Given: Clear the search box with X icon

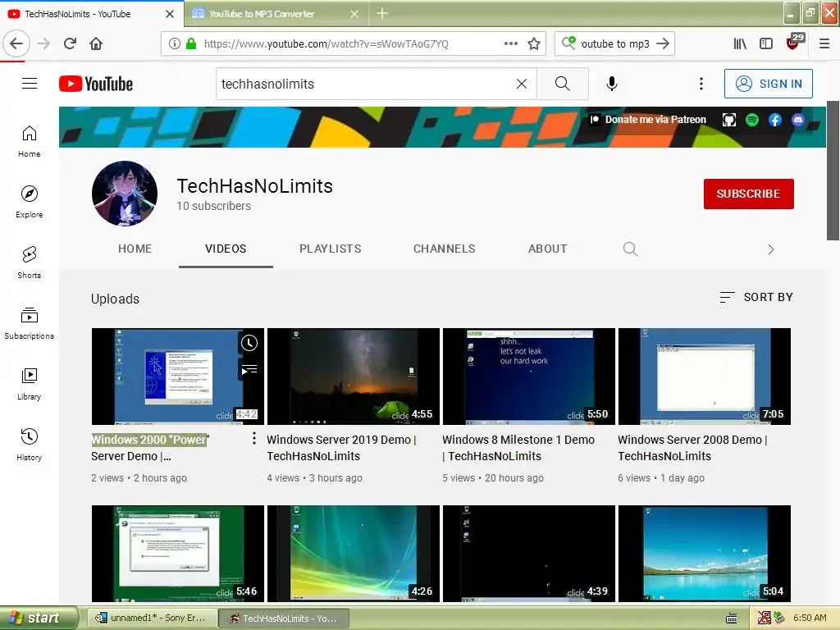Looking at the screenshot, I should pyautogui.click(x=521, y=84).
